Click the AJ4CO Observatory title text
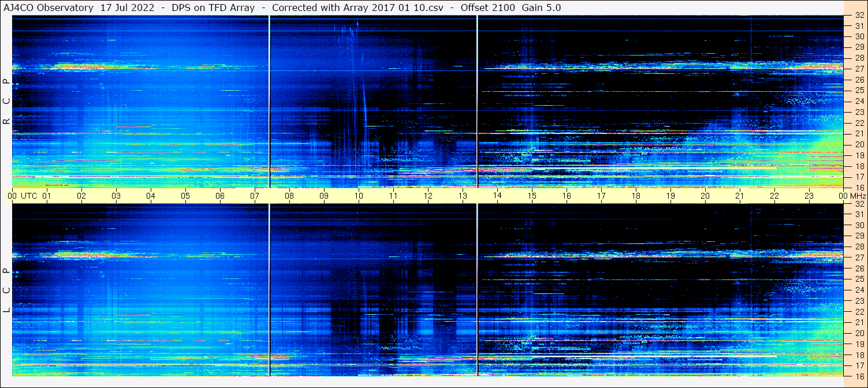This screenshot has height=388, width=868. 49,8
